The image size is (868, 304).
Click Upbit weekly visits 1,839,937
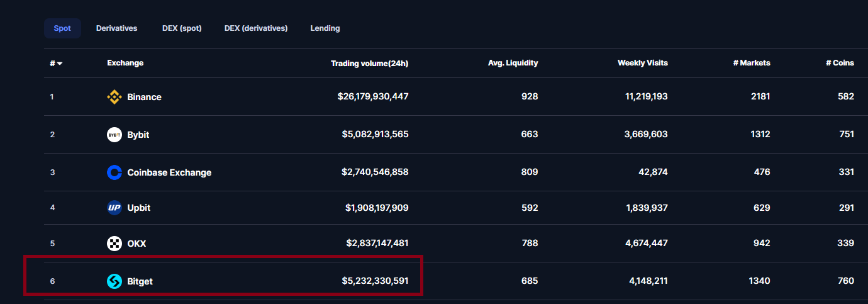648,208
